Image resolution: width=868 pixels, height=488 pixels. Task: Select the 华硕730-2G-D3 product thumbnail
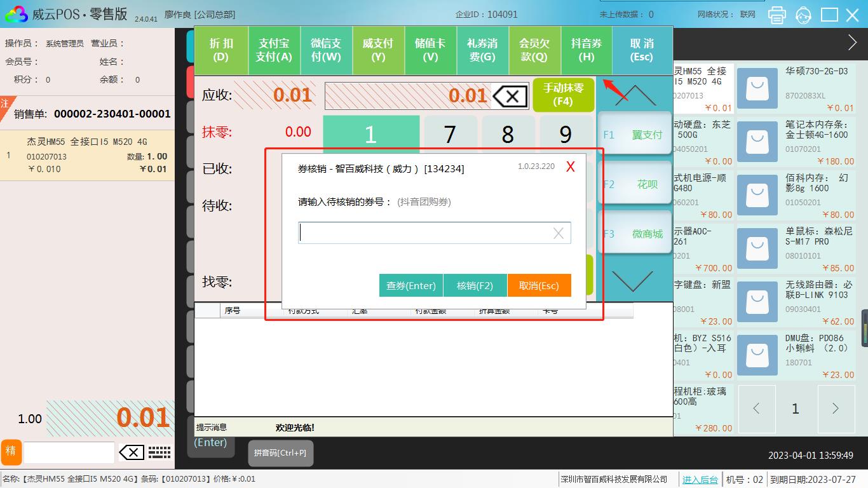(758, 87)
